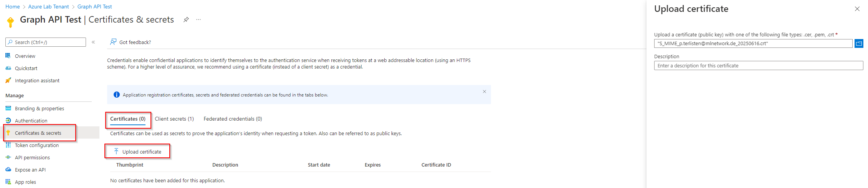Click the API permissions icon

coord(8,157)
